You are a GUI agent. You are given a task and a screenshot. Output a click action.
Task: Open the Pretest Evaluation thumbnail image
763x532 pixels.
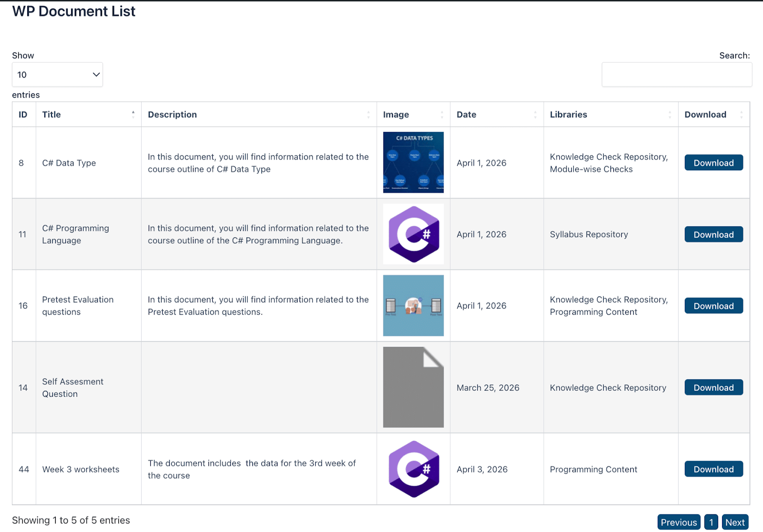[x=413, y=306]
